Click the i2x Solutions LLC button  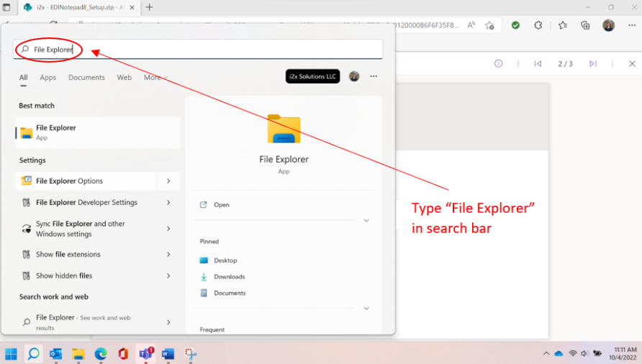click(x=312, y=76)
